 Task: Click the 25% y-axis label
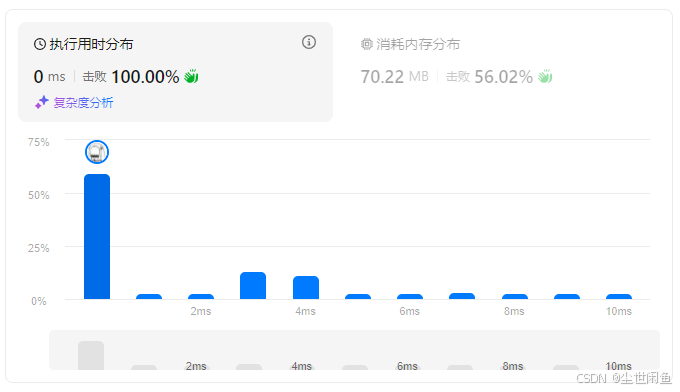point(39,248)
